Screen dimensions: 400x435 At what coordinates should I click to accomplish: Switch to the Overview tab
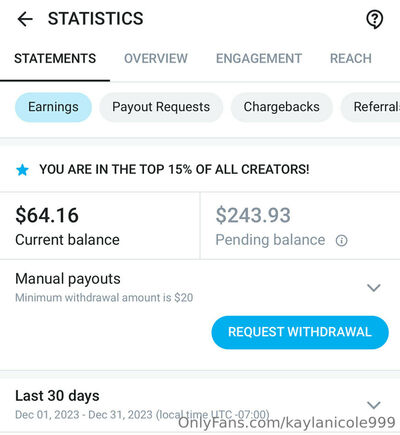click(156, 59)
